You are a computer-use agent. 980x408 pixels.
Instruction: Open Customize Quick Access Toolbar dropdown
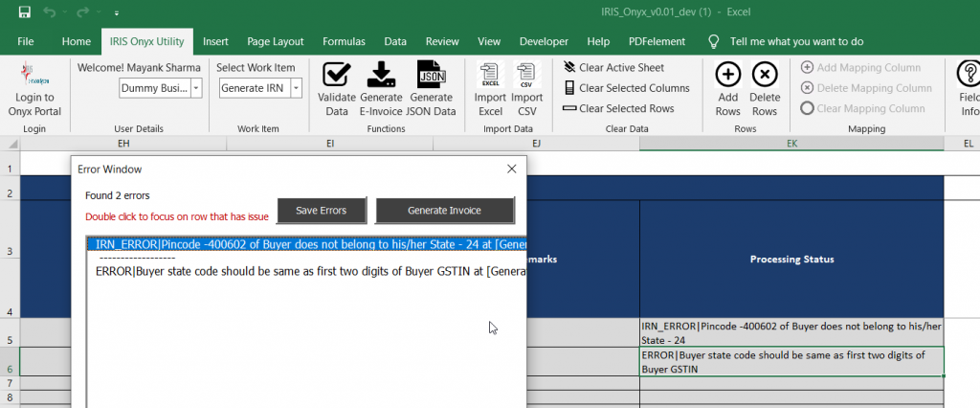tap(117, 12)
